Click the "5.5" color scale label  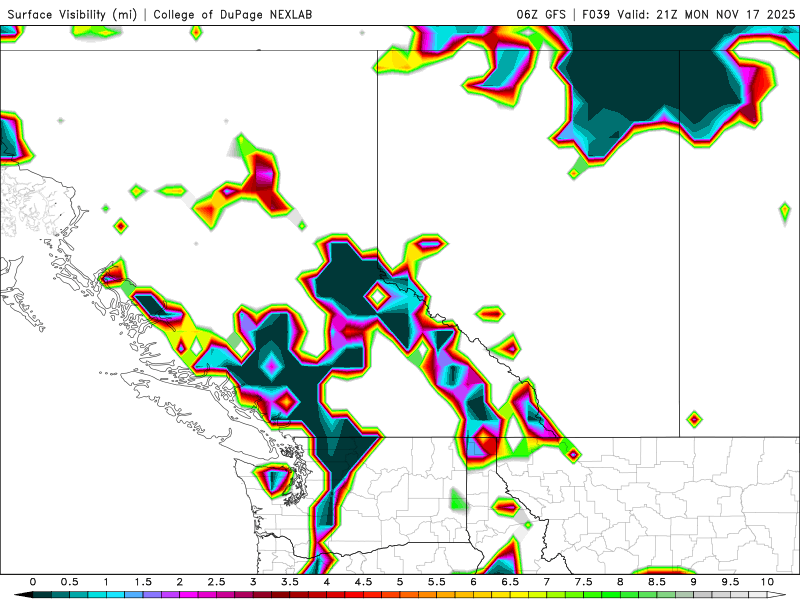pos(437,582)
